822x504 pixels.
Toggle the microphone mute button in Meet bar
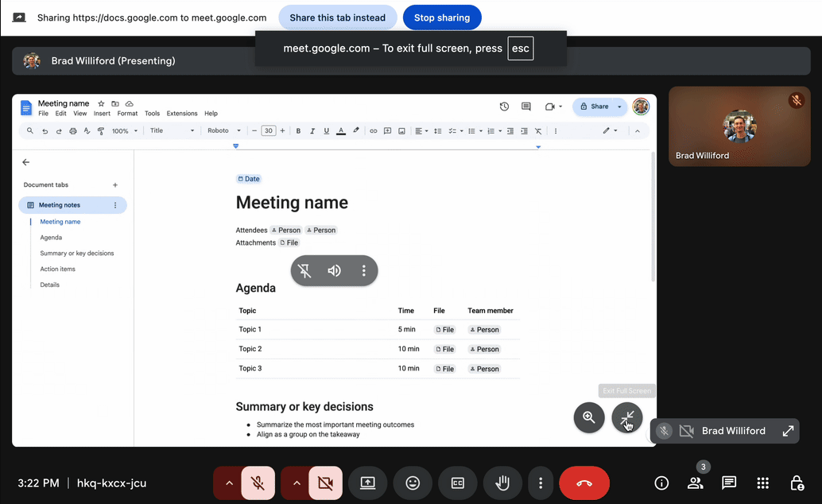tap(258, 483)
